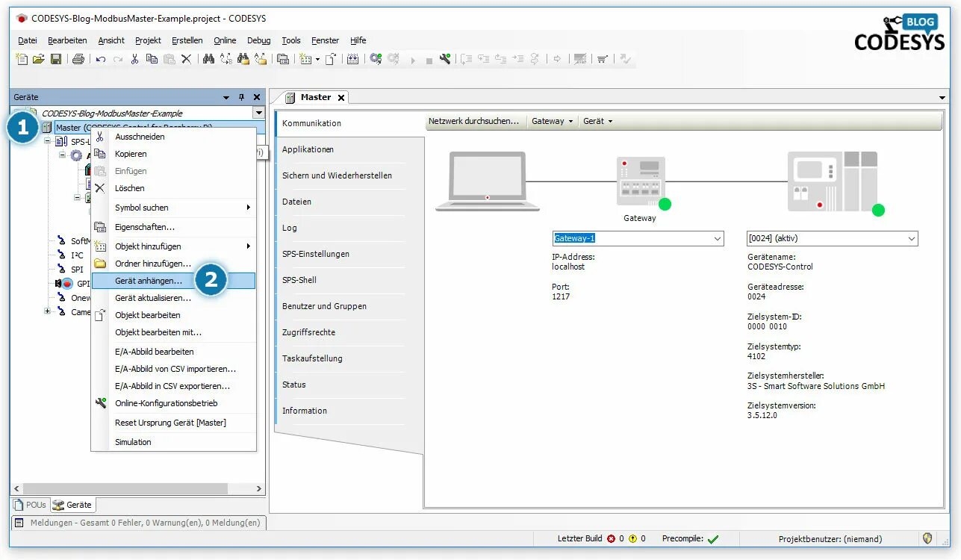
Task: Select Simulation in context menu
Action: (x=174, y=442)
